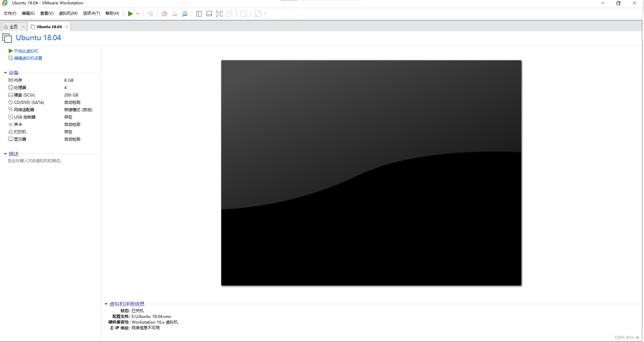Click the unity mode toolbar icon
Viewport: 644px width, 342px height.
pyautogui.click(x=229, y=14)
